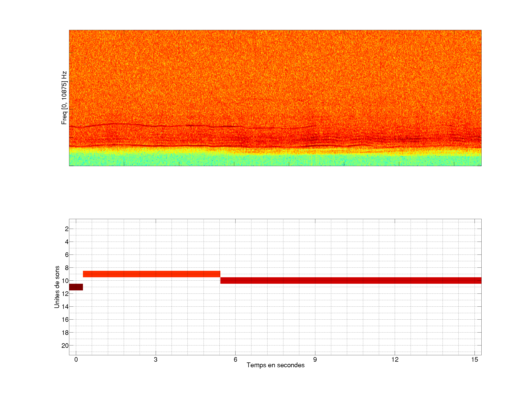Image resolution: width=532 pixels, height=399 pixels.
Task: Click the y-axis tick label 12
Action: pyautogui.click(x=65, y=294)
